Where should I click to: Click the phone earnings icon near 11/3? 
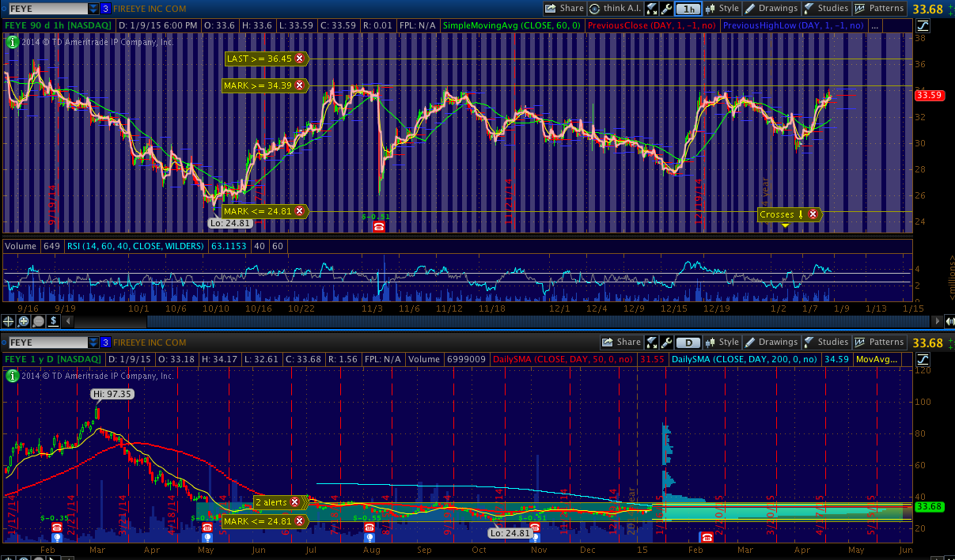379,227
